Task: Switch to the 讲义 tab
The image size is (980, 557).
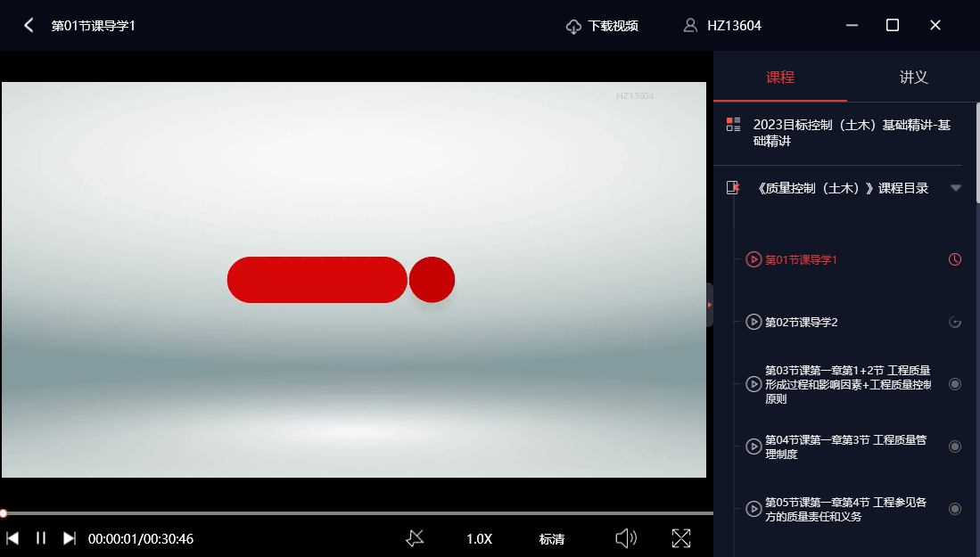Action: click(913, 78)
